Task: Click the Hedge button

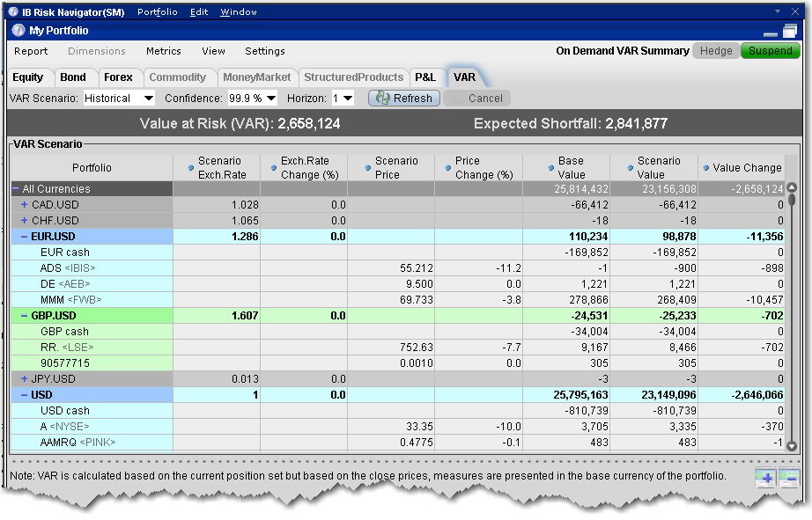Action: tap(715, 51)
